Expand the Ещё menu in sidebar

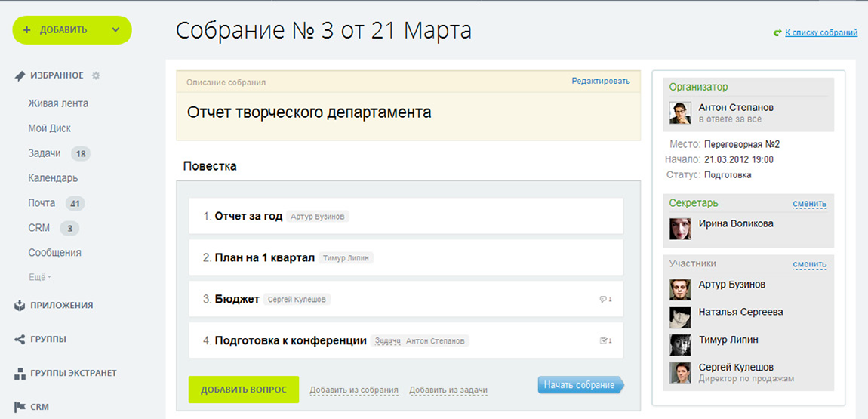pos(39,277)
